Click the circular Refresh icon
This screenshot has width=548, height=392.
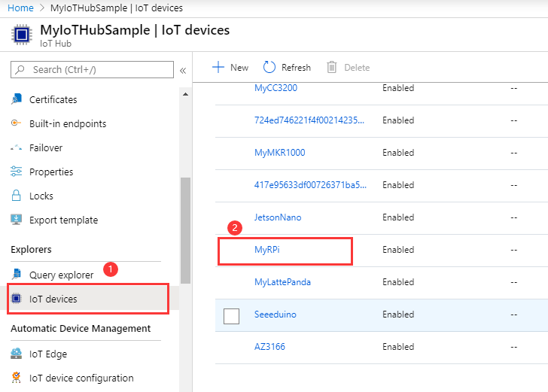[269, 67]
